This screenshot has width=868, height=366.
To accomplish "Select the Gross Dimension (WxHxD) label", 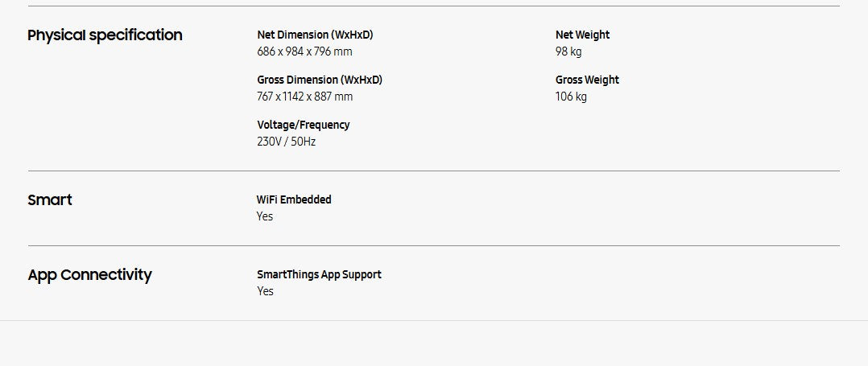I will point(320,80).
